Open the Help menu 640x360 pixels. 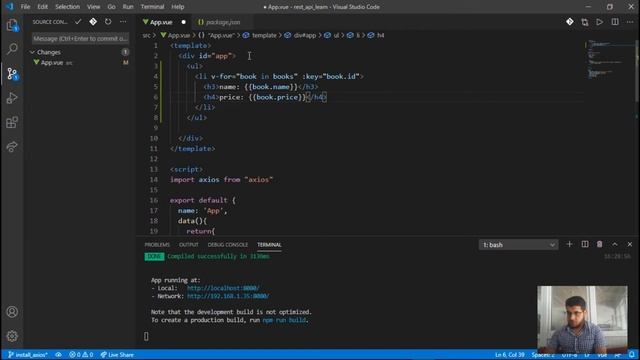pos(178,7)
